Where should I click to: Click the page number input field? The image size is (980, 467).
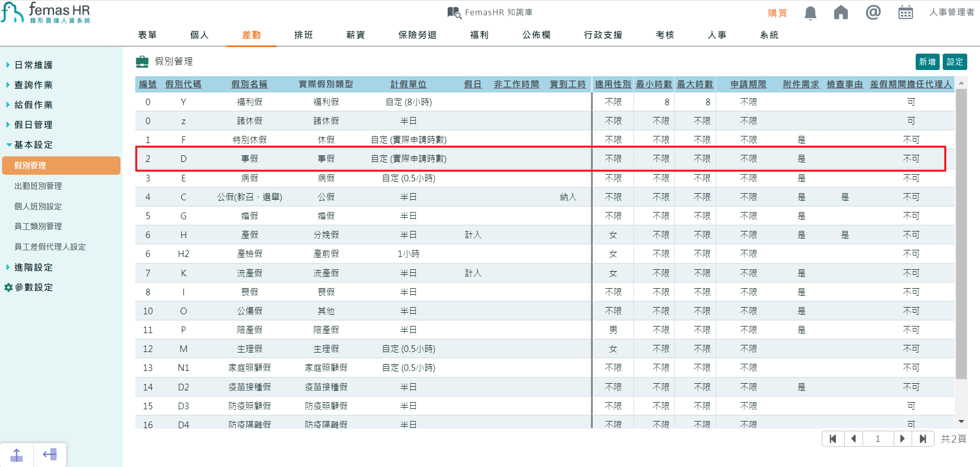point(878,438)
